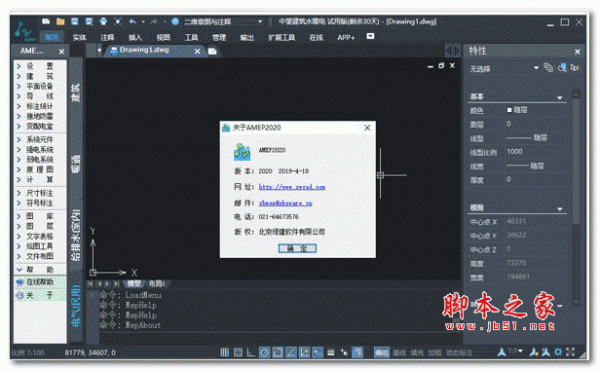Toggle ribbon minimize button next to APP+
The image size is (600, 371).
370,36
